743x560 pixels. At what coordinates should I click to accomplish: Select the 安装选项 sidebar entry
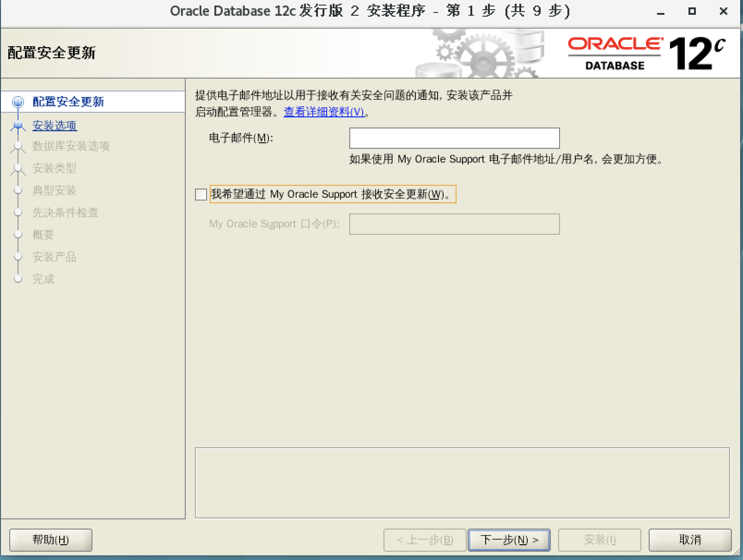click(x=54, y=125)
